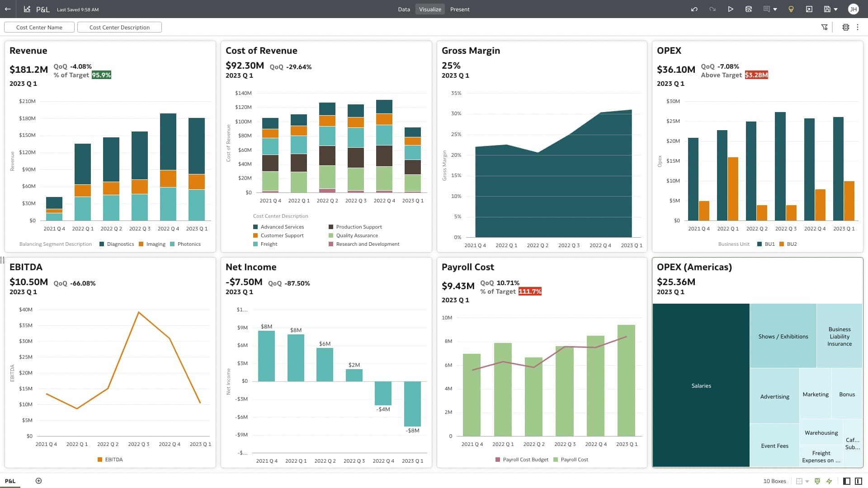Image resolution: width=868 pixels, height=488 pixels.
Task: Toggle auto-apply data with the traffic light icon
Action: [x=829, y=481]
